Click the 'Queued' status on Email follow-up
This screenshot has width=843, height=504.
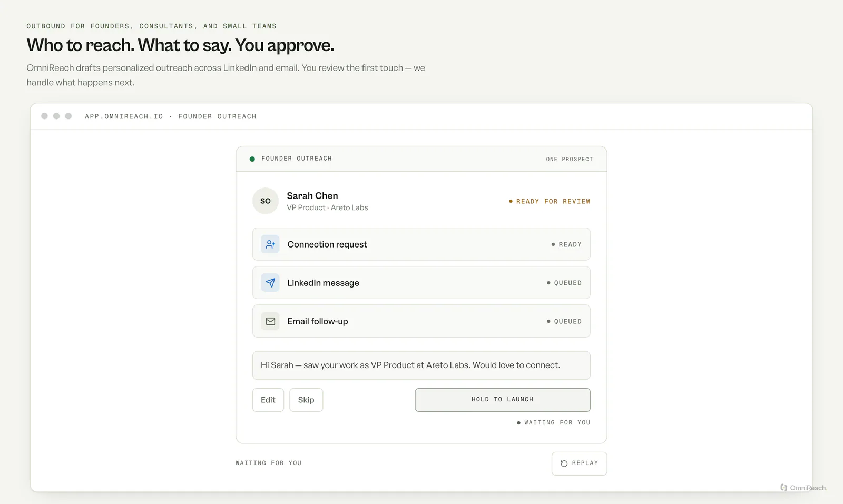[564, 321]
